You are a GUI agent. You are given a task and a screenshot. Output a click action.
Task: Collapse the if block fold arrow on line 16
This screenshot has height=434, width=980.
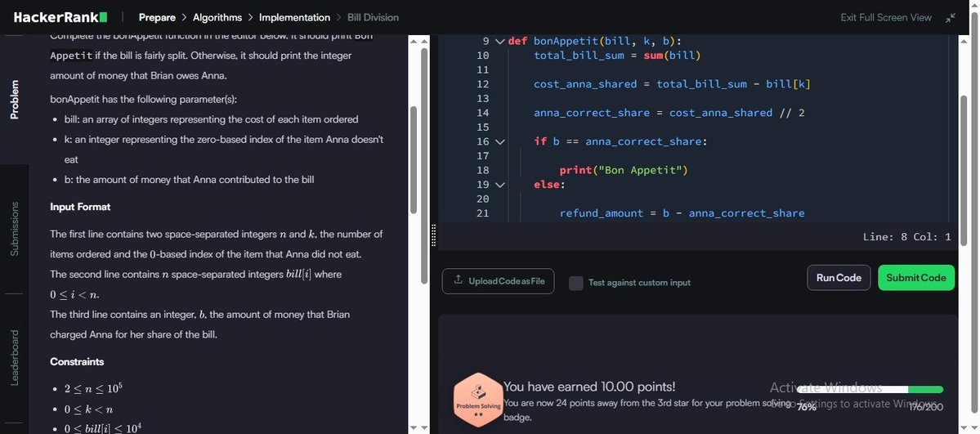[499, 142]
